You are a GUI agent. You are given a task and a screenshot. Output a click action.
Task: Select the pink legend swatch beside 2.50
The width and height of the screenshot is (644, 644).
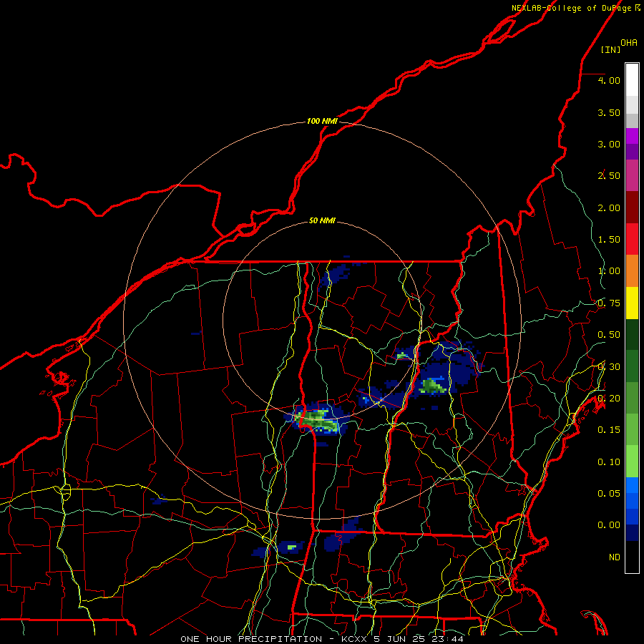coord(632,175)
